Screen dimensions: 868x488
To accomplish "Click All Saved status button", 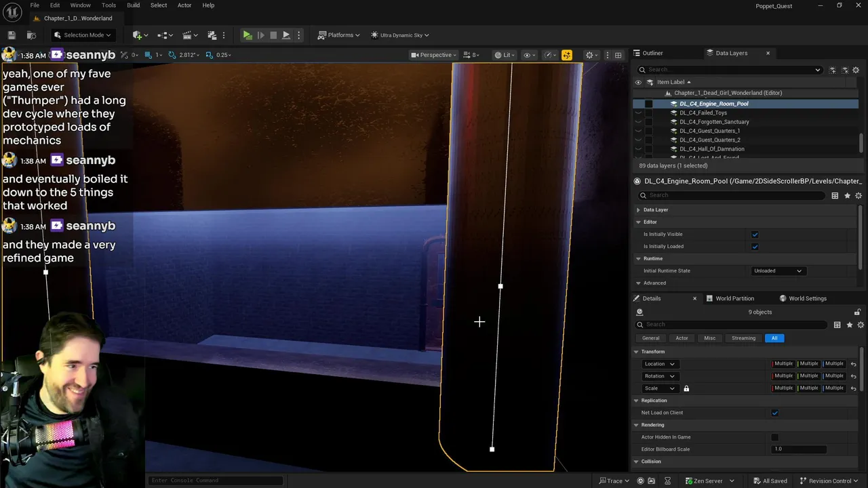I will (770, 481).
